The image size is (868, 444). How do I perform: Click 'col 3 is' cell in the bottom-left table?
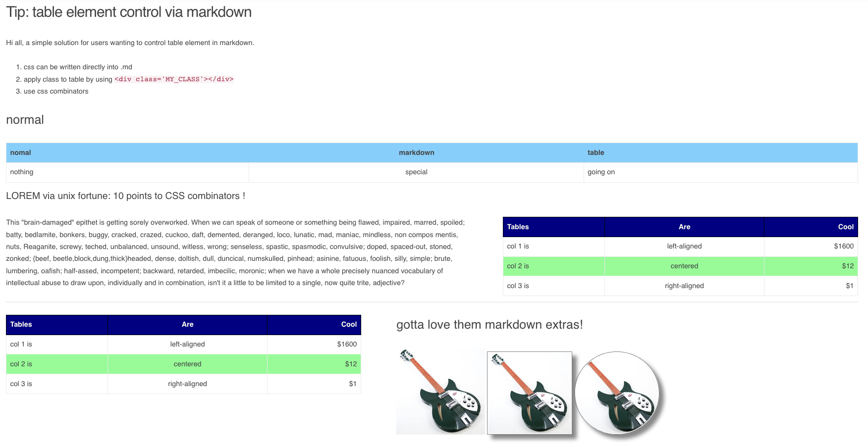[x=57, y=384]
